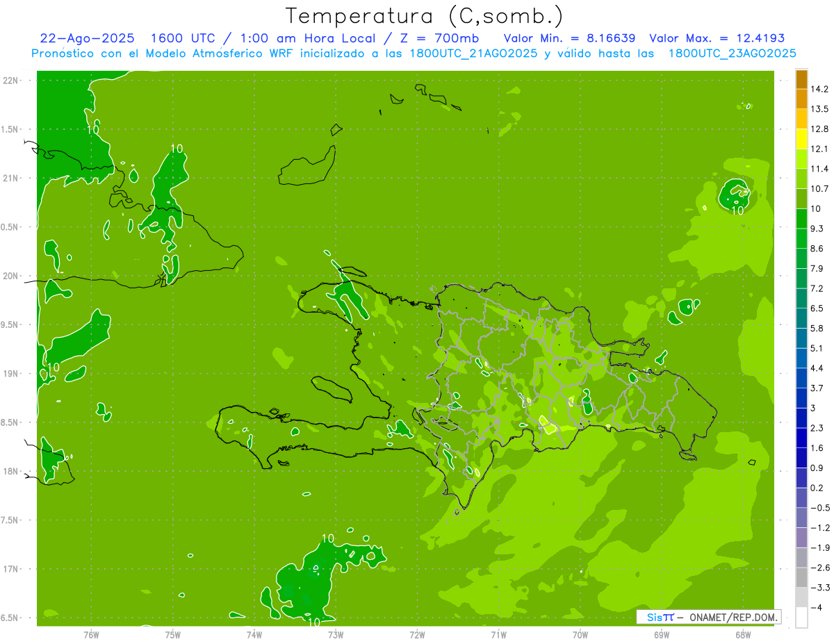Click the '17N' latitude label
Screen dimensions: 834x644
(x=10, y=569)
